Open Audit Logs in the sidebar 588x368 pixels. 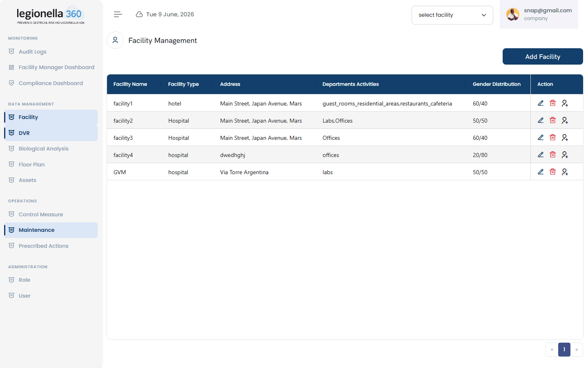pyautogui.click(x=51, y=52)
